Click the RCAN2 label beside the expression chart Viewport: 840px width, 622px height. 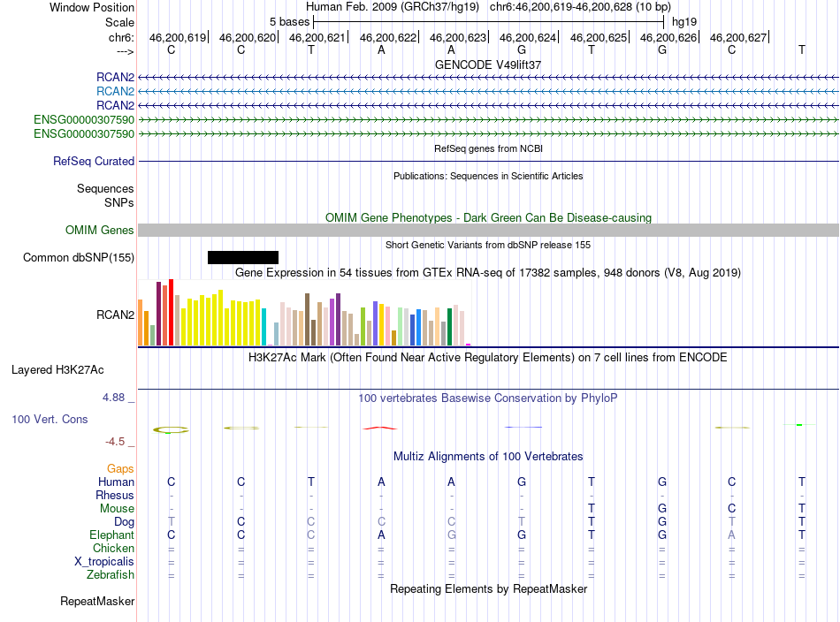pyautogui.click(x=115, y=315)
